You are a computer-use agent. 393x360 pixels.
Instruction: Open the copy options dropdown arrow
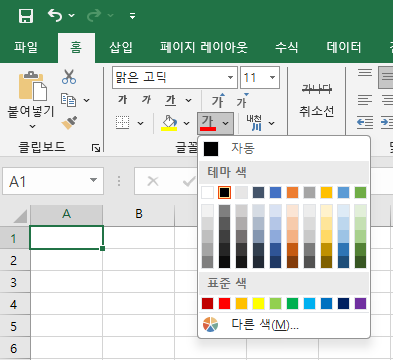pos(87,100)
